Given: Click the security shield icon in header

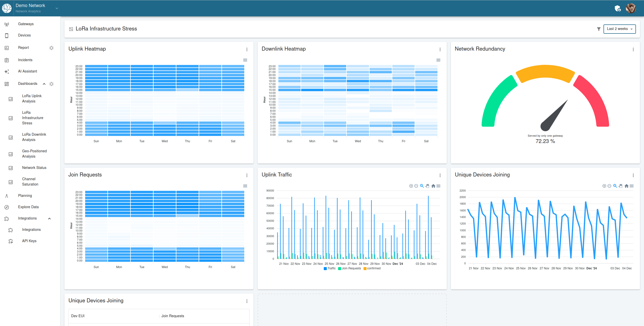Looking at the screenshot, I should [618, 9].
